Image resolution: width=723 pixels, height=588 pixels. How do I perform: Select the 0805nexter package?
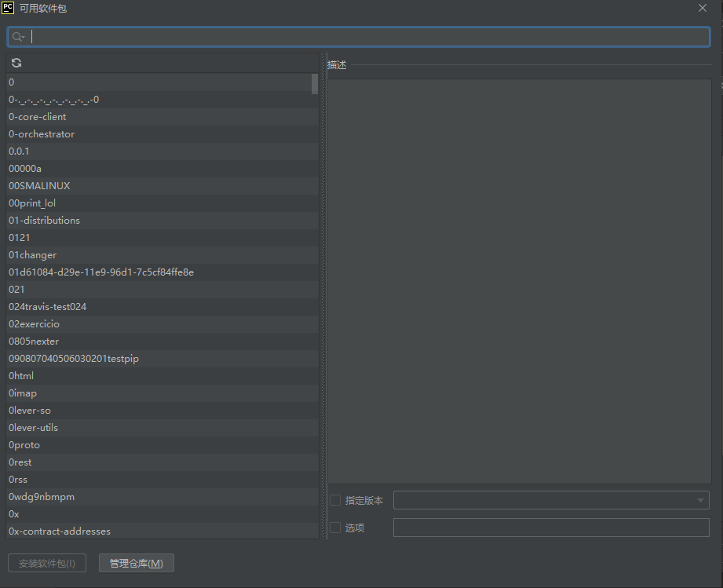[162, 341]
